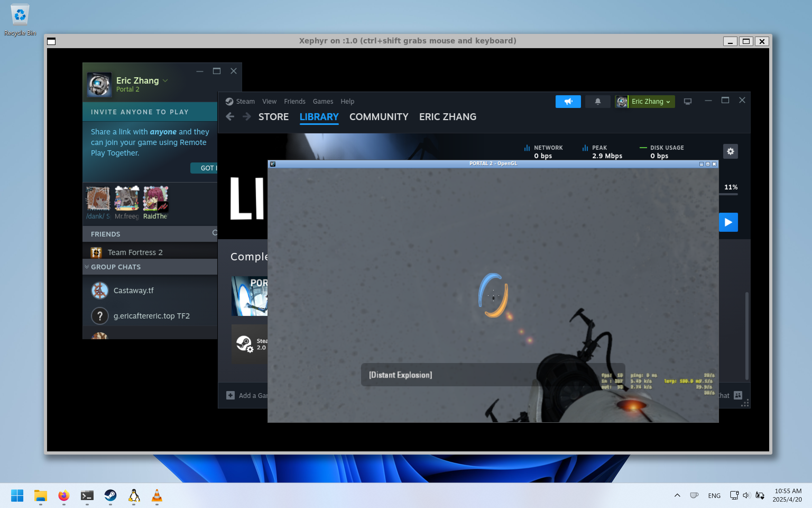
Task: Switch to the STORE tab
Action: 274,117
